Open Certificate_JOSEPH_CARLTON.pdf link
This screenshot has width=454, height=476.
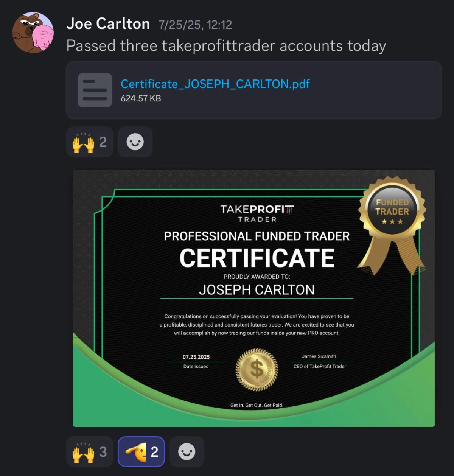[215, 84]
